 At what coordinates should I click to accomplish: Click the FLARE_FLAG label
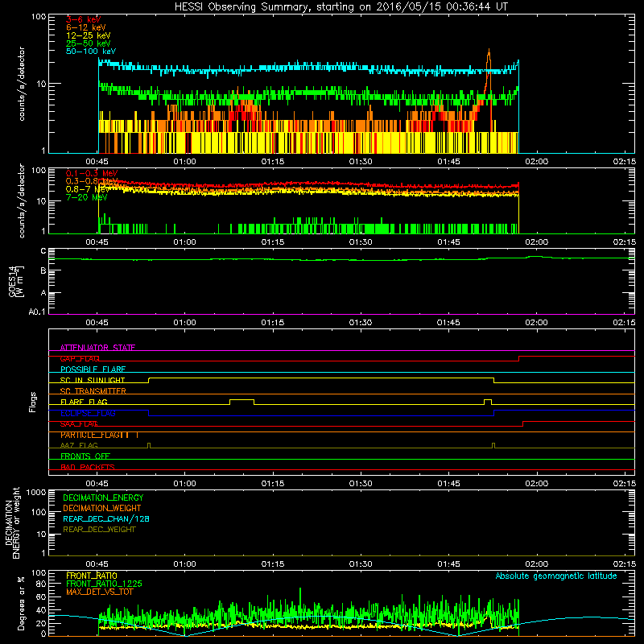[x=84, y=402]
